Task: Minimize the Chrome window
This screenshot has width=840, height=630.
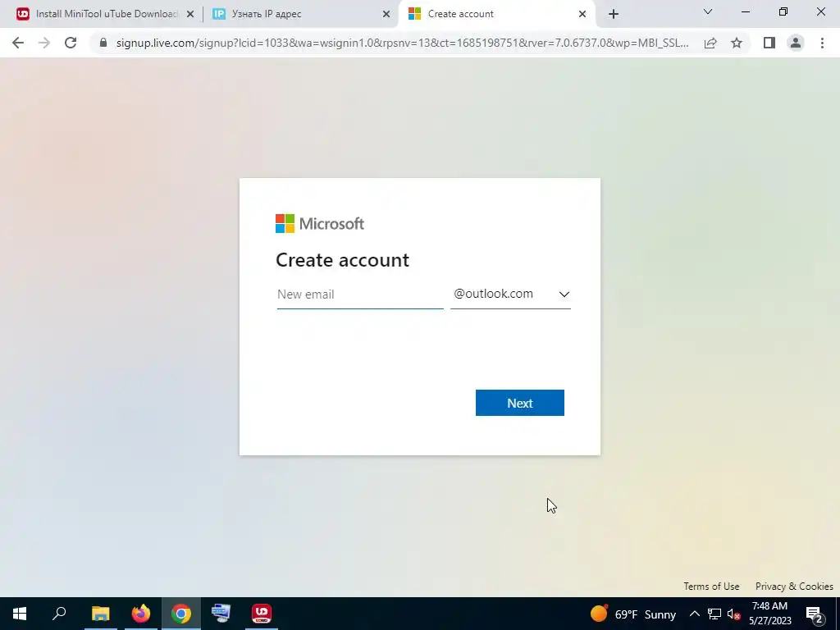Action: pyautogui.click(x=746, y=11)
